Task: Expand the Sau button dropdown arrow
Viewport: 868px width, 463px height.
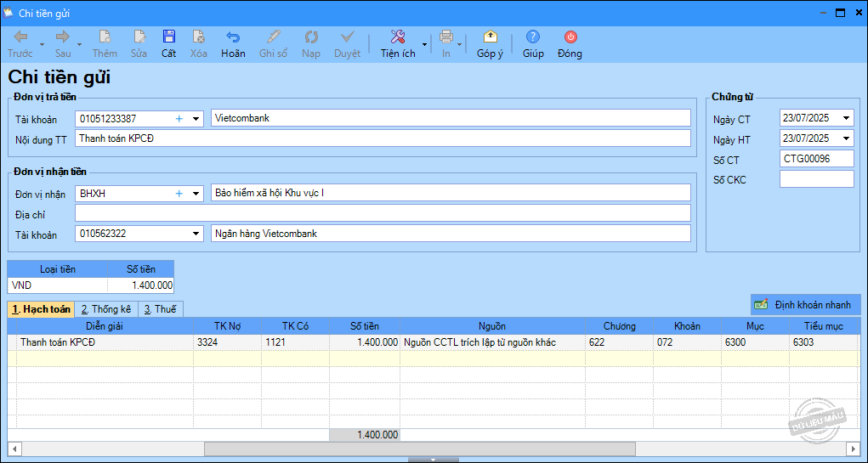Action: 79,44
